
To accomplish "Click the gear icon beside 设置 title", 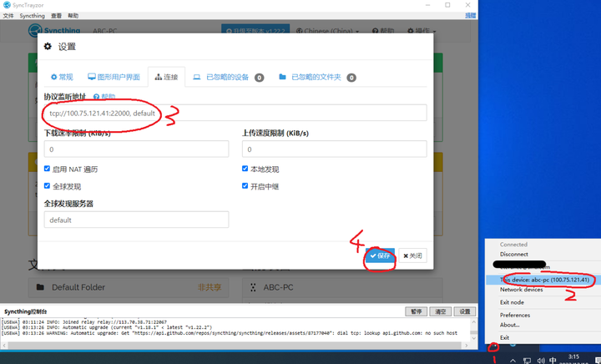I will tap(48, 47).
